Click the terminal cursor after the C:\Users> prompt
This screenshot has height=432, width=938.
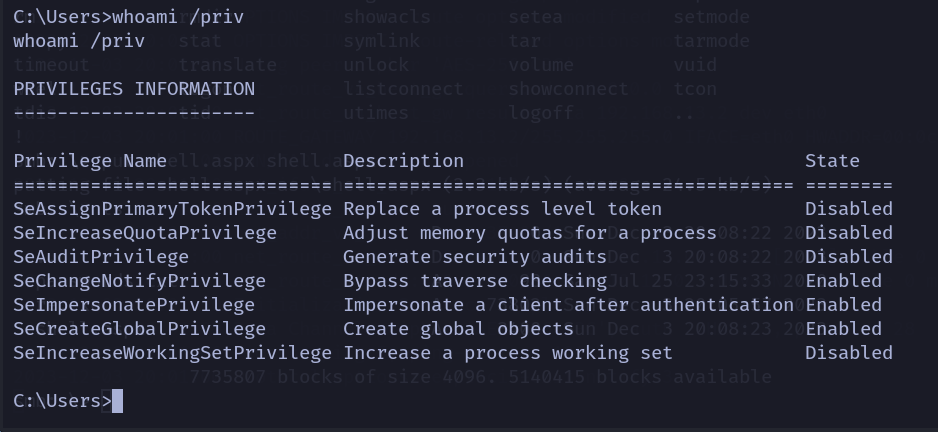(117, 401)
